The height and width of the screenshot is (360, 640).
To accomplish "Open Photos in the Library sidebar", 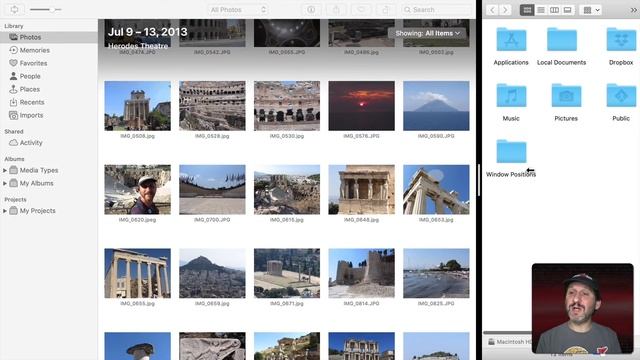I will click(x=49, y=37).
